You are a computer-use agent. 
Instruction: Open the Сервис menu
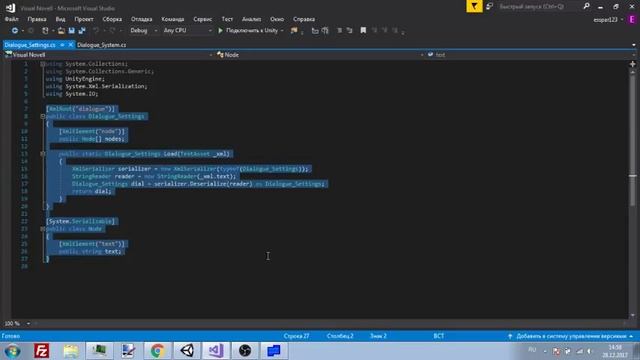pyautogui.click(x=203, y=19)
